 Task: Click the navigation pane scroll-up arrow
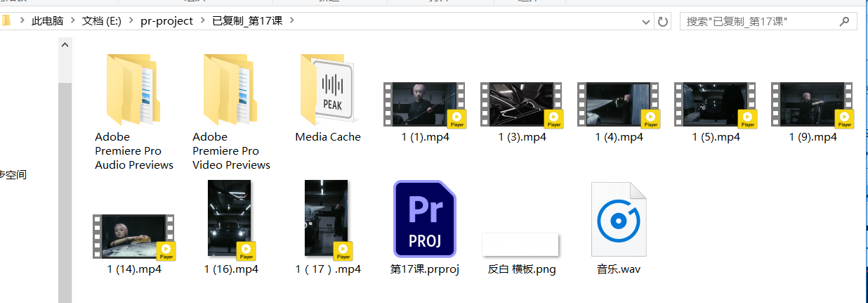65,44
